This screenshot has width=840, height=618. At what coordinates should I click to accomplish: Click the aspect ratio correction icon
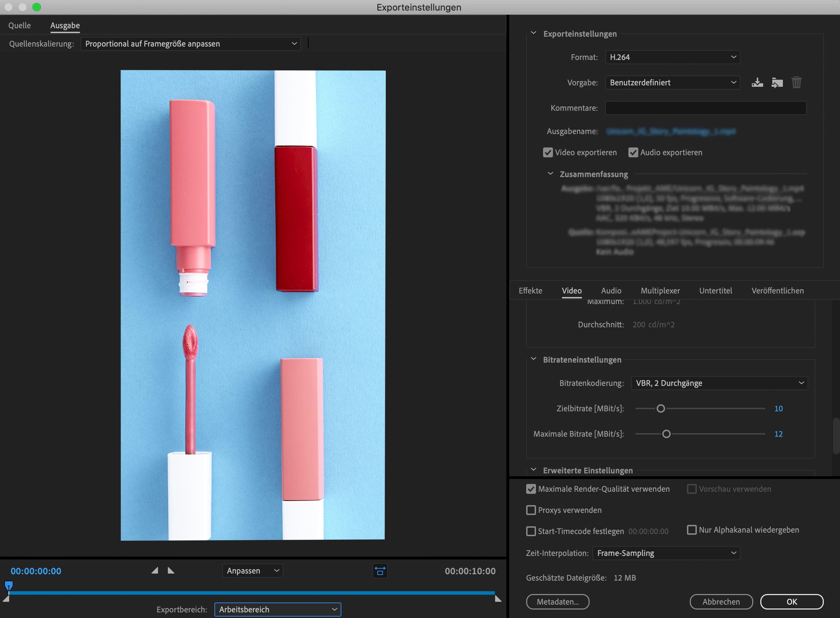click(x=379, y=571)
